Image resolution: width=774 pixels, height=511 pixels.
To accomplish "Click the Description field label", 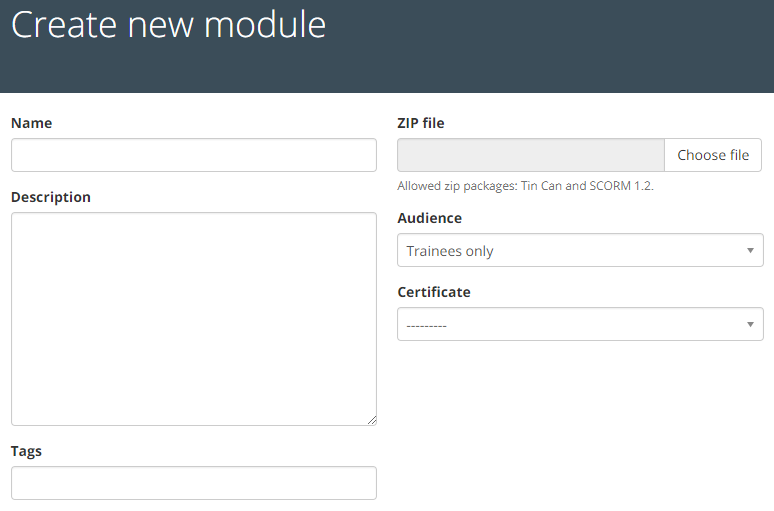I will [51, 197].
